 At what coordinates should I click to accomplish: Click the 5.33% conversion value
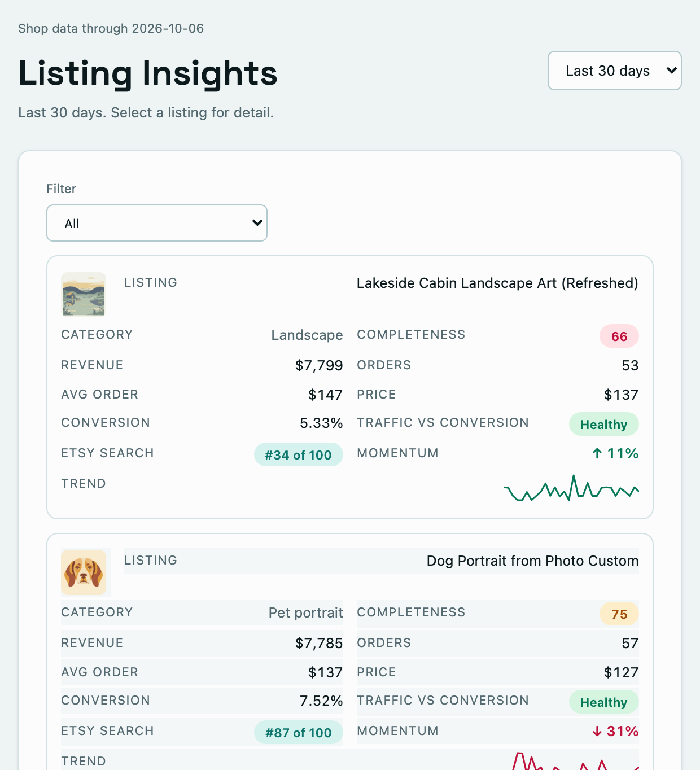(321, 423)
